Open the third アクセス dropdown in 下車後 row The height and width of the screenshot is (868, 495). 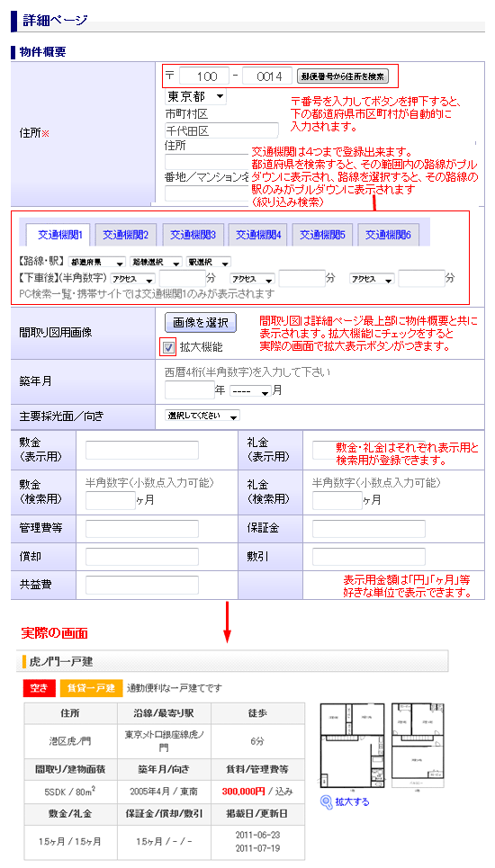click(x=372, y=280)
